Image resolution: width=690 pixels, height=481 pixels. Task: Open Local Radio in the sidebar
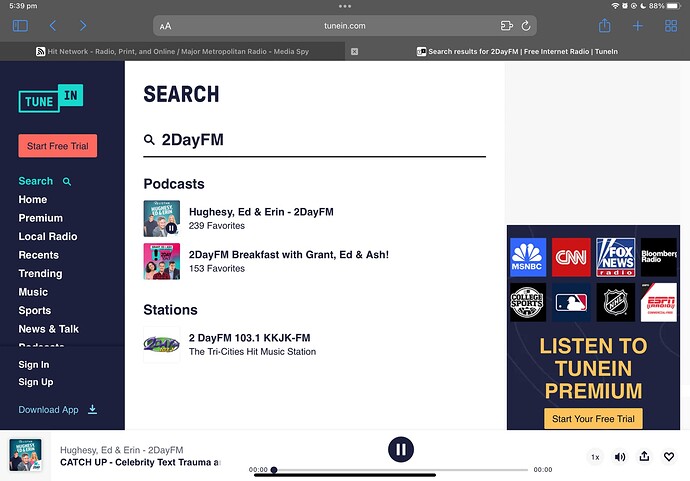pyautogui.click(x=48, y=236)
